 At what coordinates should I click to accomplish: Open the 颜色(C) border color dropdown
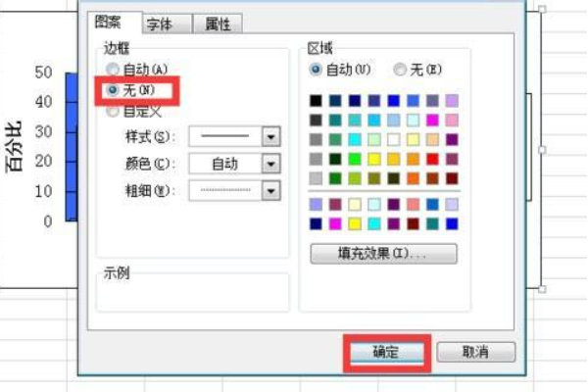click(x=235, y=164)
